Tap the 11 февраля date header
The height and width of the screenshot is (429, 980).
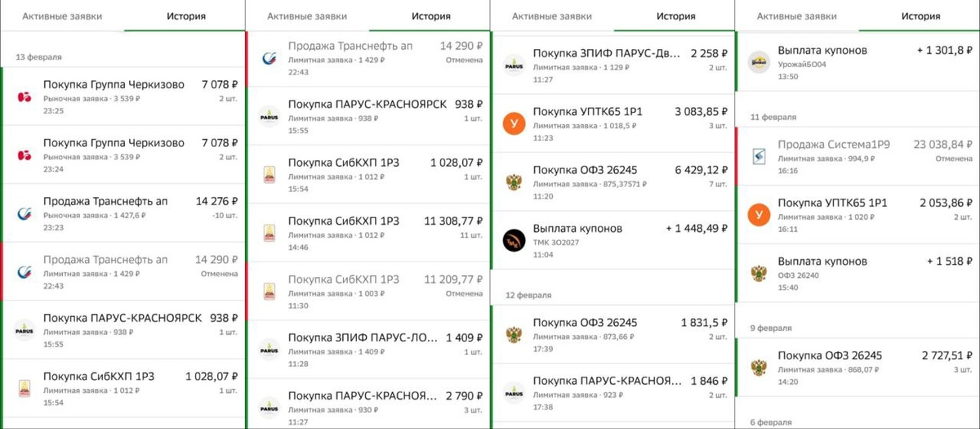point(773,118)
